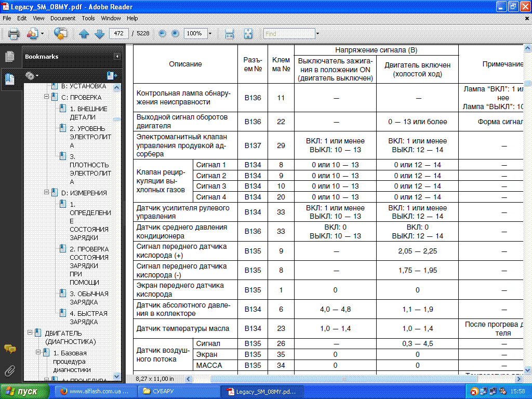
Task: Open the Comments panel icon
Action: tap(9, 349)
